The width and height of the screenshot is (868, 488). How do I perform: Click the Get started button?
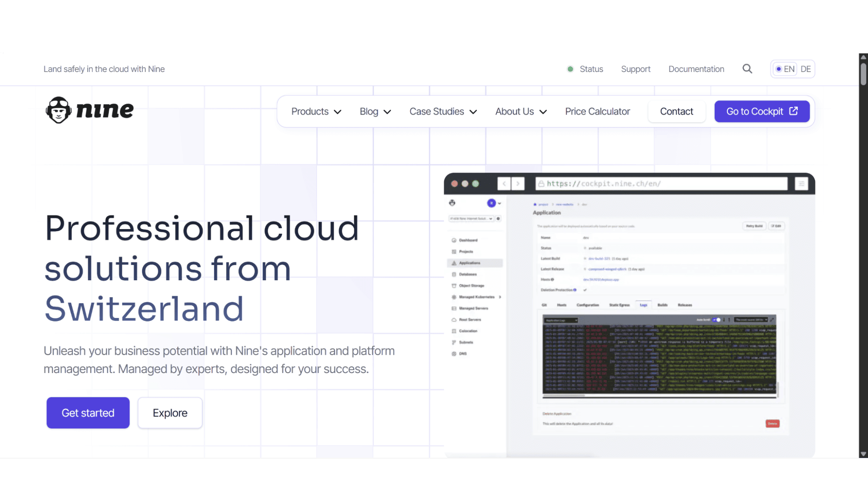coord(88,413)
